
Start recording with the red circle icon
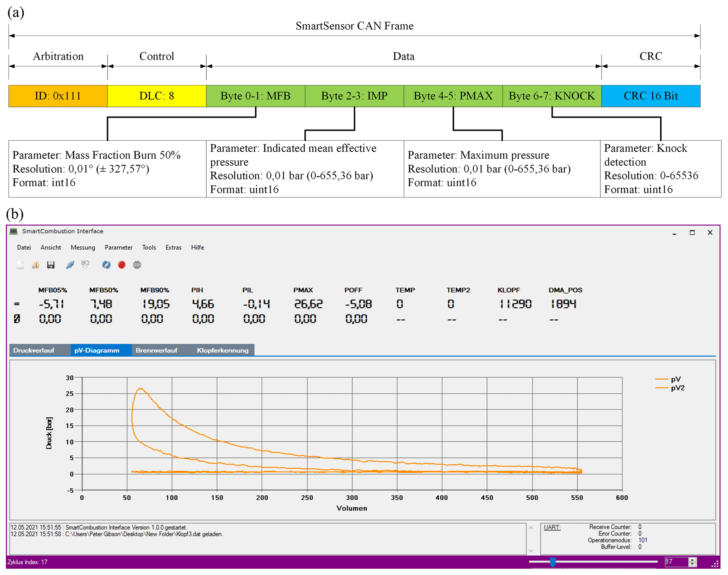(x=122, y=265)
